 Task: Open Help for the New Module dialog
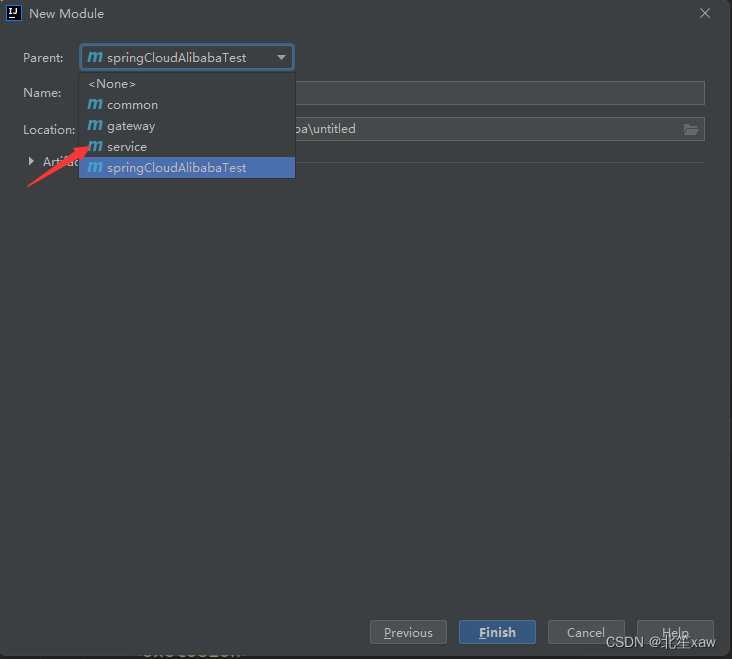pyautogui.click(x=675, y=632)
